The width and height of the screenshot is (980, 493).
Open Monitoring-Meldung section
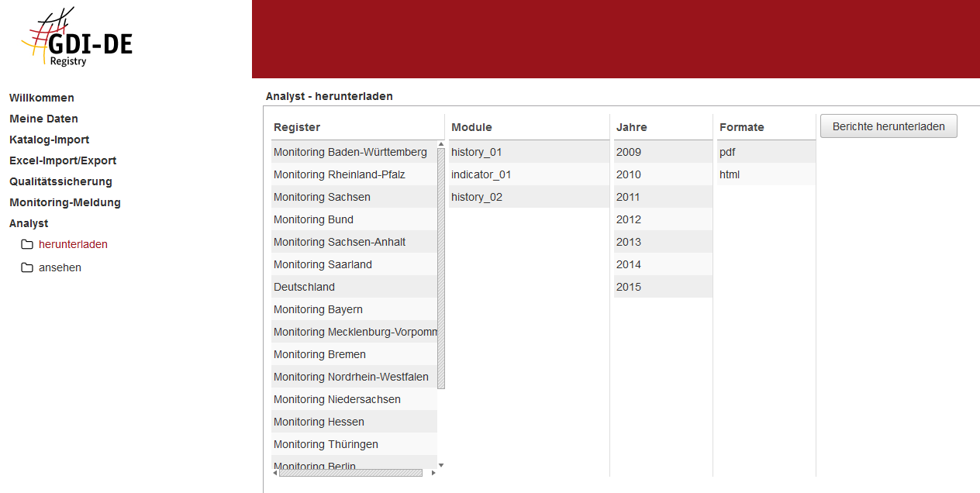(x=65, y=202)
